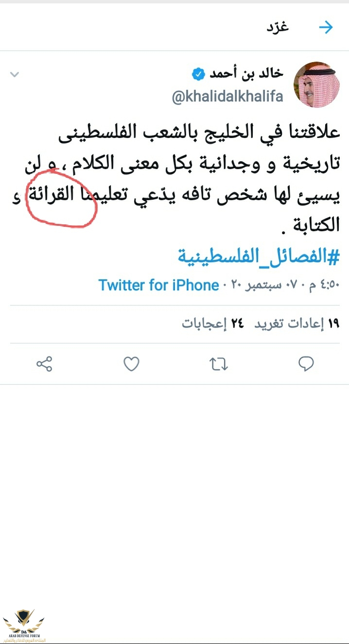Tap the back arrow icon
Viewport: 349px width, 644px height.
tap(326, 27)
